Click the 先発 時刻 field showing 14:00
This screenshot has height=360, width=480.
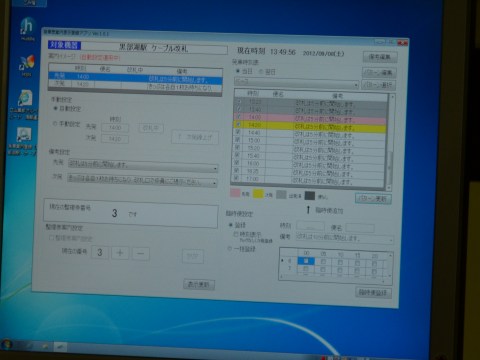pyautogui.click(x=115, y=128)
